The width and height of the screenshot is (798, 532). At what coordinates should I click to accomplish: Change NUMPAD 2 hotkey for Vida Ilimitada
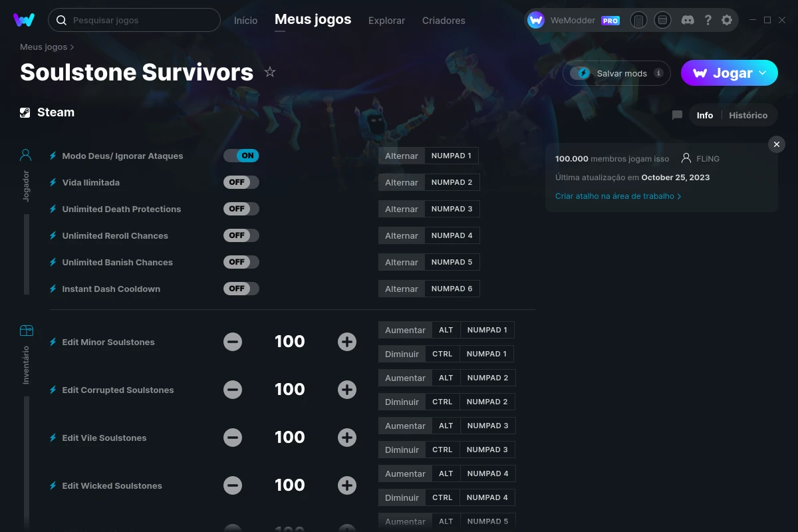coord(452,182)
